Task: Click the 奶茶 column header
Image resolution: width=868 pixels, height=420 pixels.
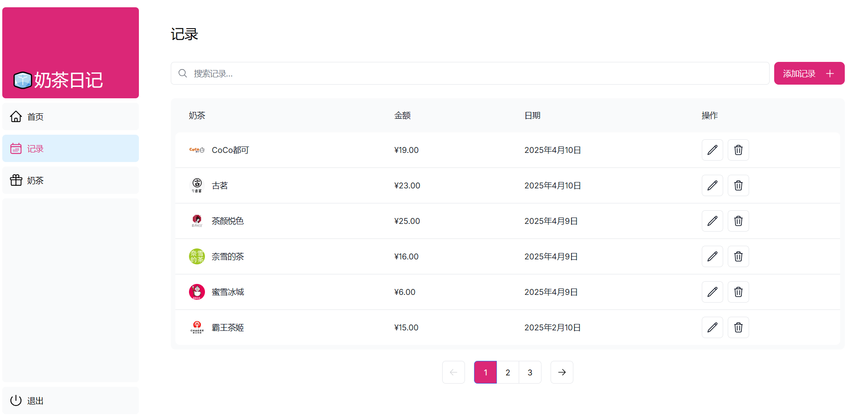Action: pyautogui.click(x=197, y=116)
